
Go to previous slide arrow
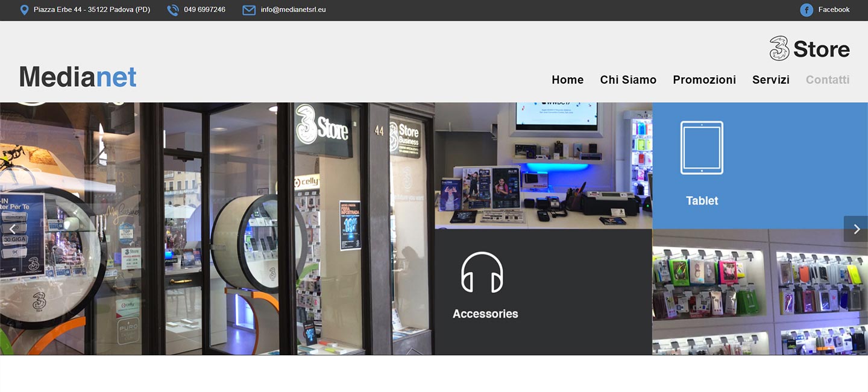coord(12,229)
